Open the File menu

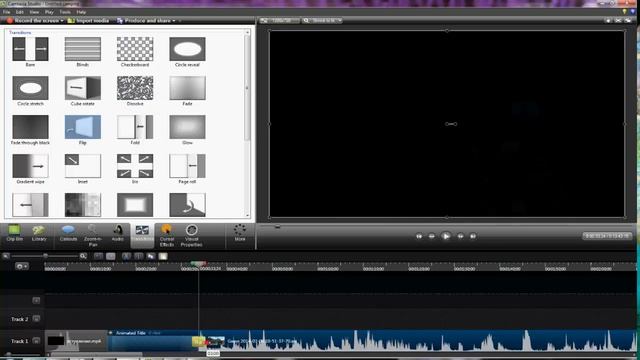pos(7,12)
